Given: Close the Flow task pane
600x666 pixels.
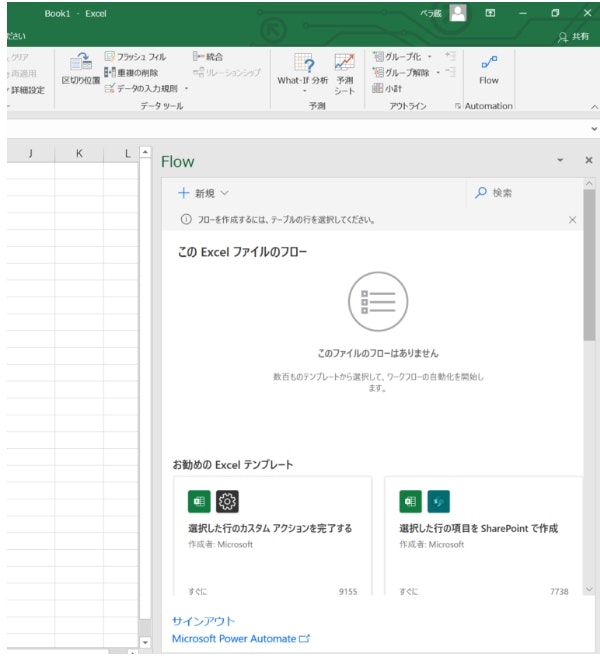Looking at the screenshot, I should (589, 160).
